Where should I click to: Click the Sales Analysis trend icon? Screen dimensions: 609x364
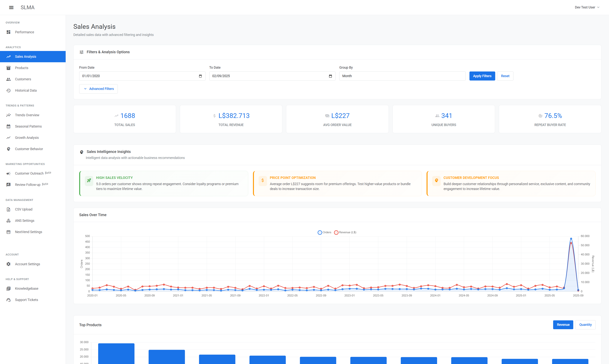[x=8, y=57]
